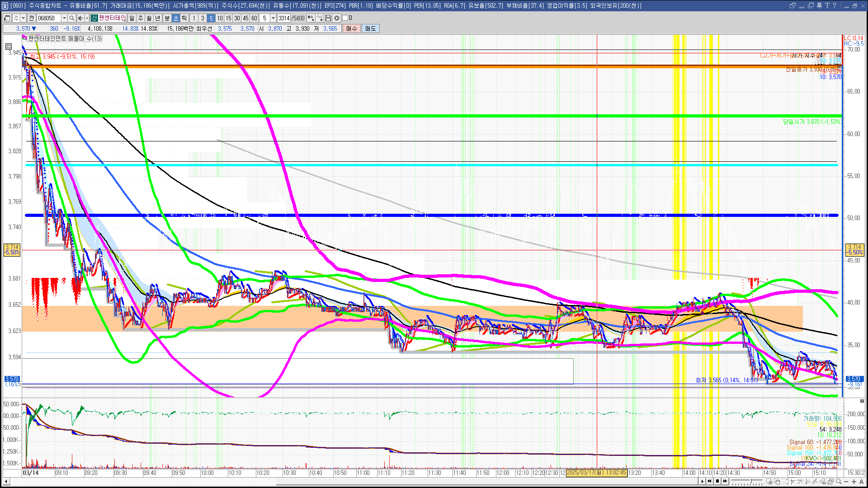Select the 분 (minute) period toggle

point(167,18)
